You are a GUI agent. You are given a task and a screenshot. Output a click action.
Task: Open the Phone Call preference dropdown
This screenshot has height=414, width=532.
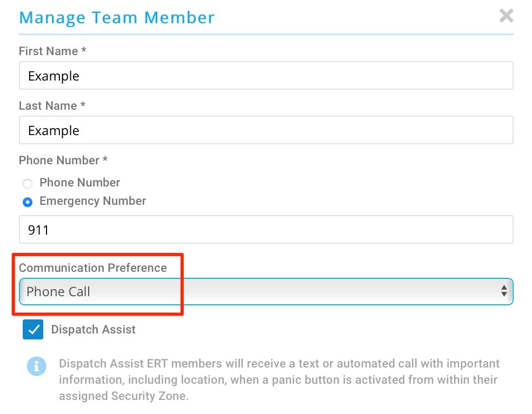[x=265, y=292]
